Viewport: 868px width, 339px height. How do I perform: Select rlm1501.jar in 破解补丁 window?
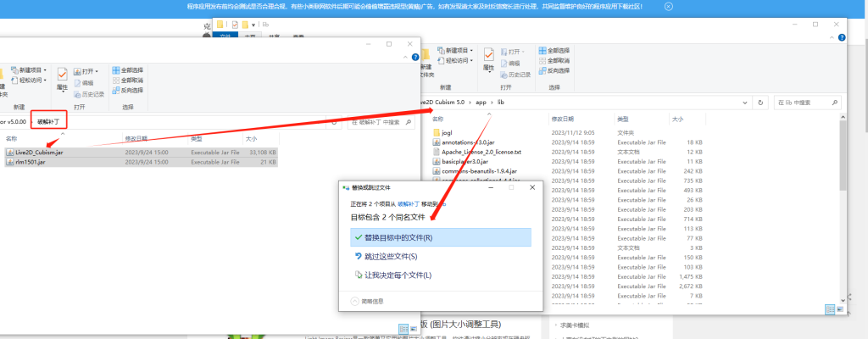(x=31, y=163)
